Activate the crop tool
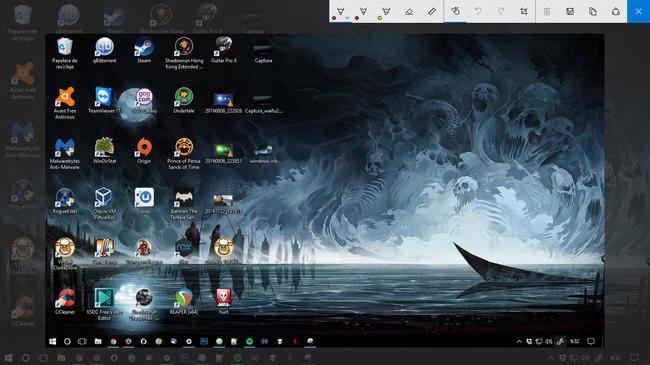The image size is (650, 365). [524, 11]
